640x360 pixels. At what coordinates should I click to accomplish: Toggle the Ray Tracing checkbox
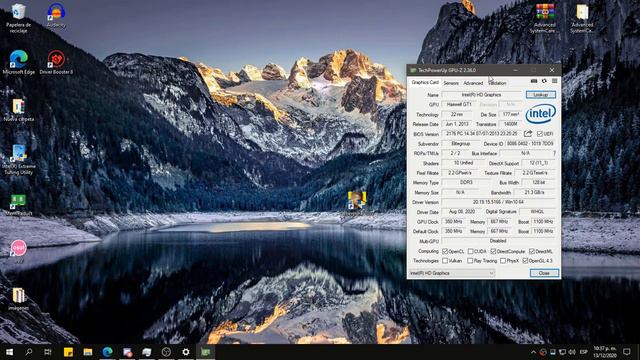click(x=470, y=260)
